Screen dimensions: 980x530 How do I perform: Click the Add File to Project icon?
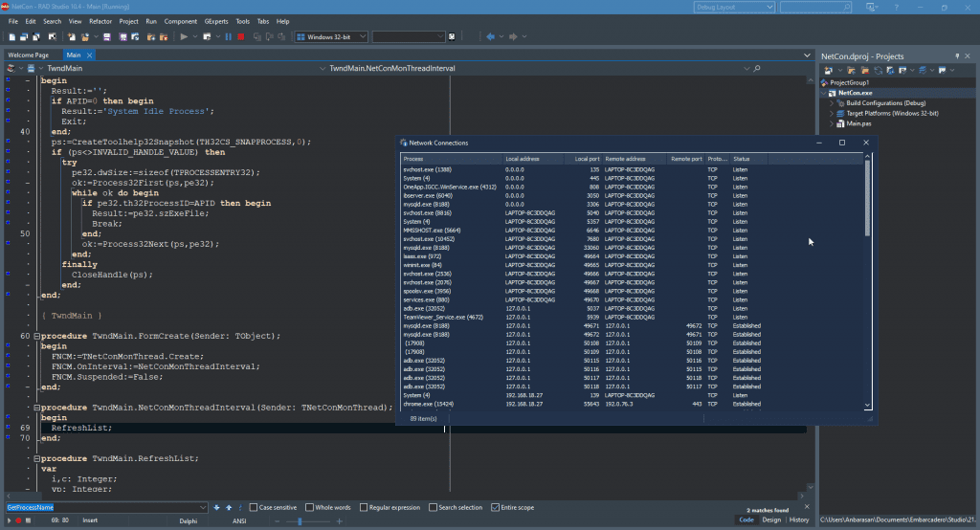(150, 37)
